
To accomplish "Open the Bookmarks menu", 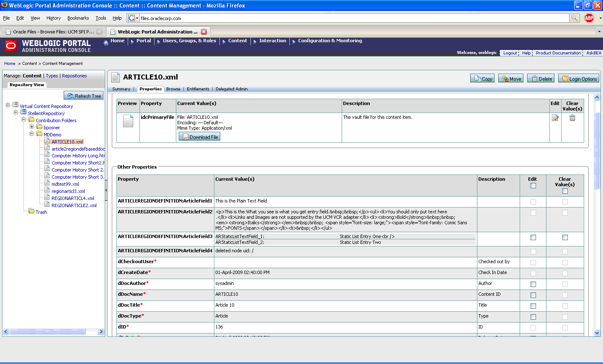I will tap(78, 18).
